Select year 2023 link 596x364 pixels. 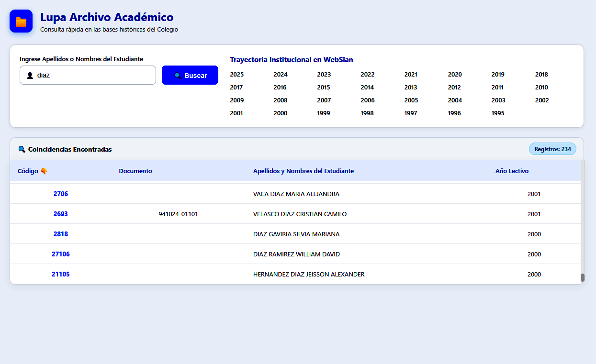pos(324,75)
